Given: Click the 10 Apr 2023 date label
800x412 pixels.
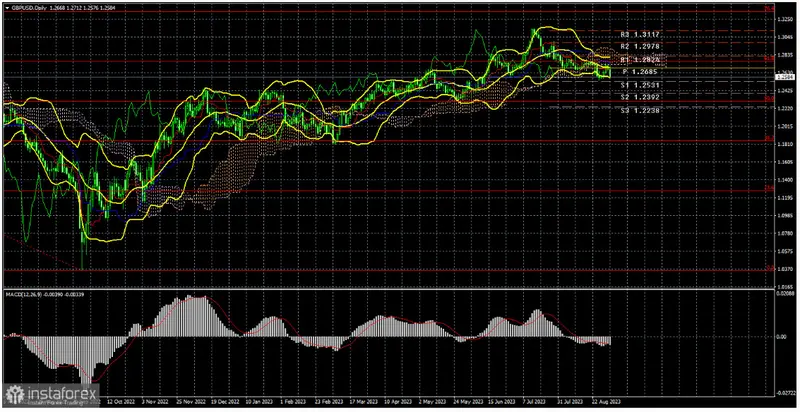Looking at the screenshot, I should click(396, 403).
